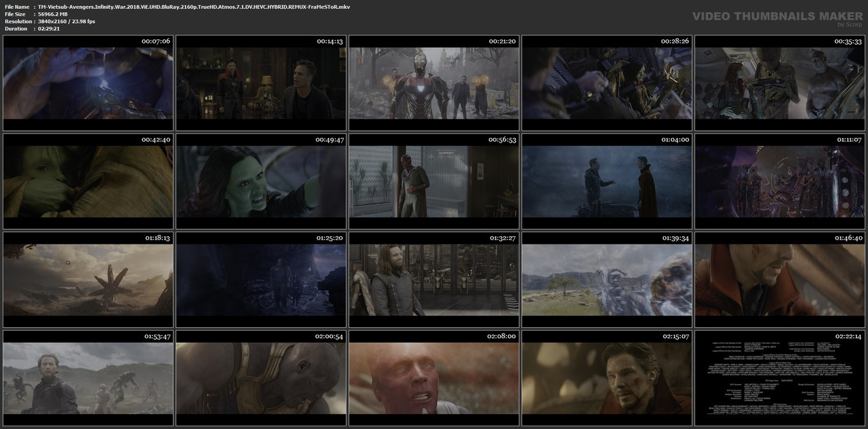Click the File Name label
Viewport: 868px width, 429px height.
[16, 6]
